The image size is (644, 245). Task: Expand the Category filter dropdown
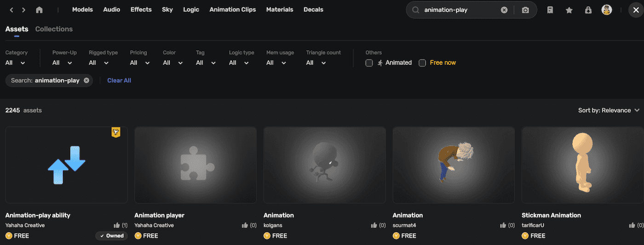pos(15,63)
